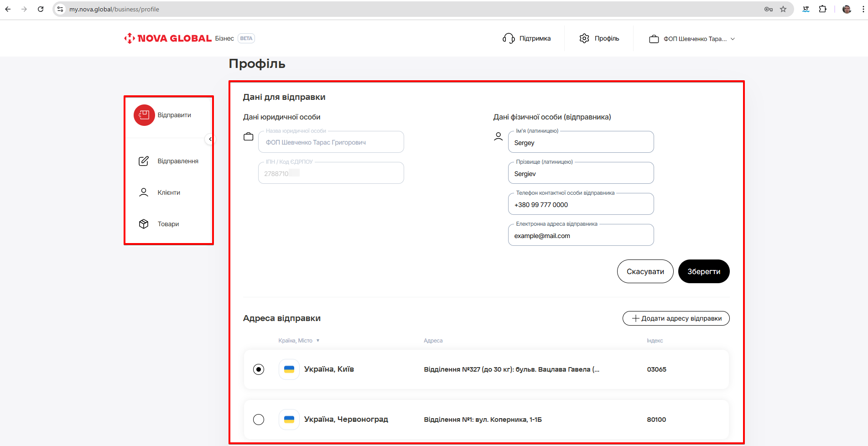This screenshot has width=868, height=446.
Task: Click the NOVA GLOBAL logo
Action: click(x=168, y=38)
